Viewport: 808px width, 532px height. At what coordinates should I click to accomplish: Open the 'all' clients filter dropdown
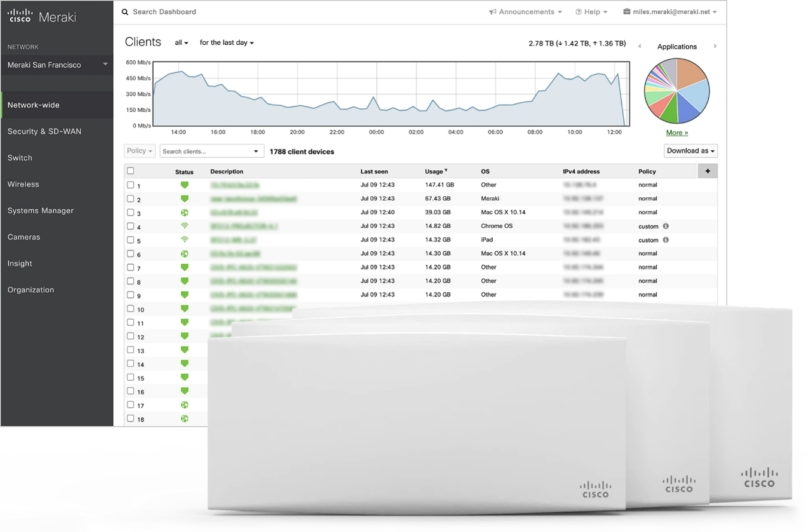(181, 43)
